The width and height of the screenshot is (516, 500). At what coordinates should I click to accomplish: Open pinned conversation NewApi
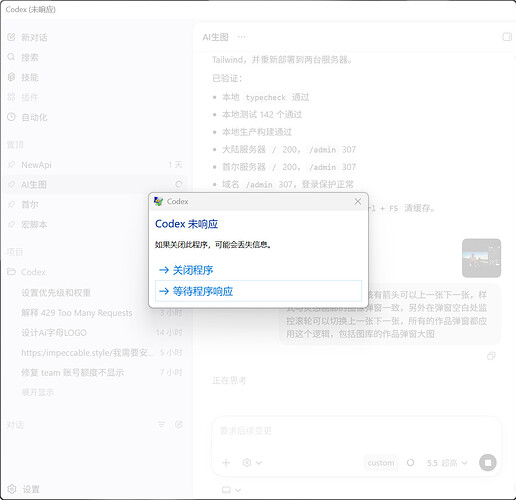click(95, 165)
